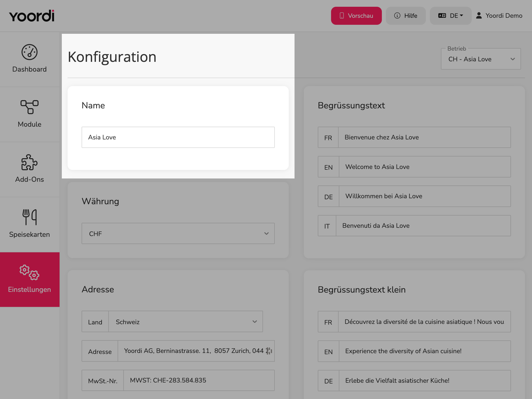
Task: Open Speisekarten fork and knife icon
Action: (x=30, y=217)
